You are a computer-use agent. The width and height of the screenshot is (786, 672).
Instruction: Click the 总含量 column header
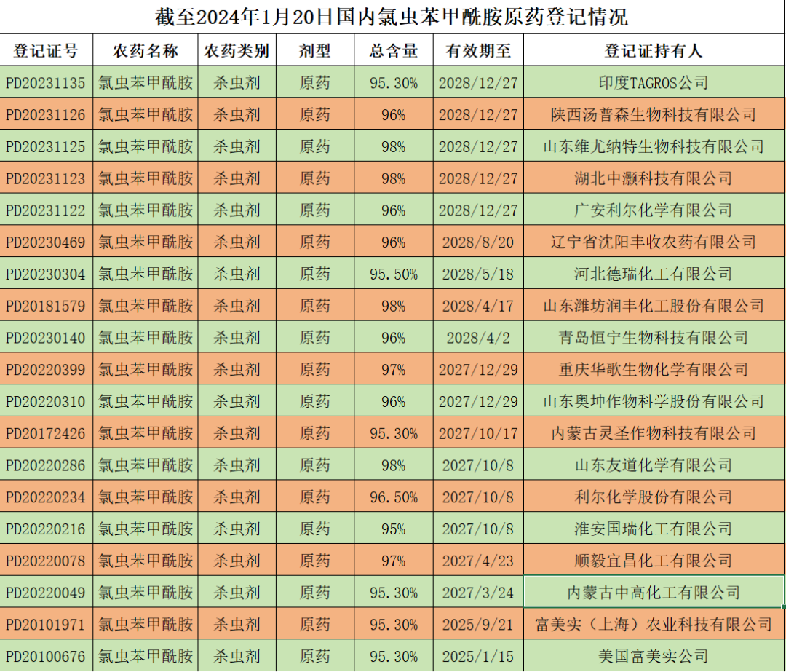[394, 50]
